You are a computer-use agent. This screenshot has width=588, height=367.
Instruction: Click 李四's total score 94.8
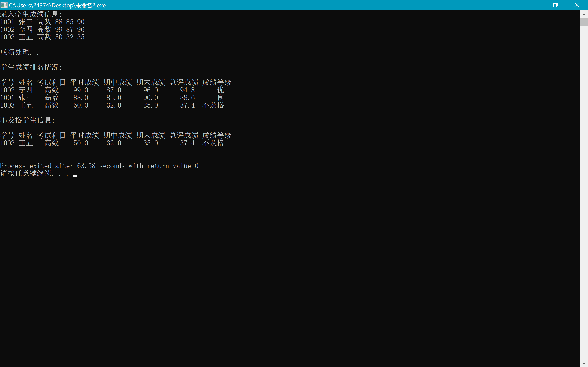187,90
